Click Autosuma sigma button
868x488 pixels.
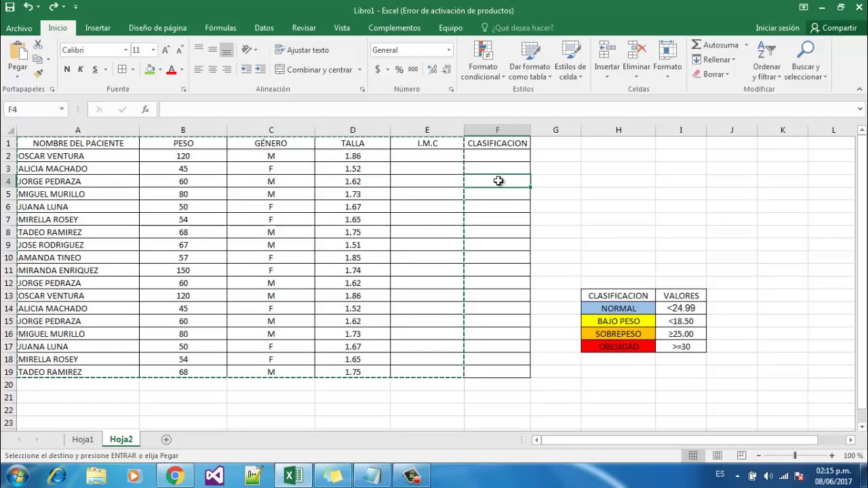(715, 45)
